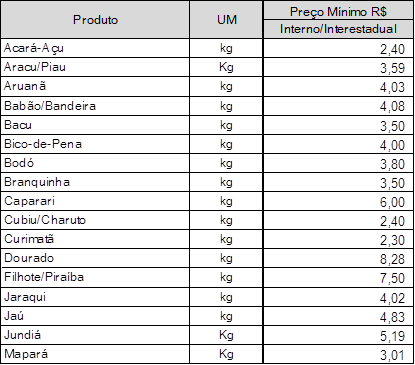Viewport: 415px width, 365px height.
Task: Click the Preço Mínimo R$ header
Action: point(338,11)
